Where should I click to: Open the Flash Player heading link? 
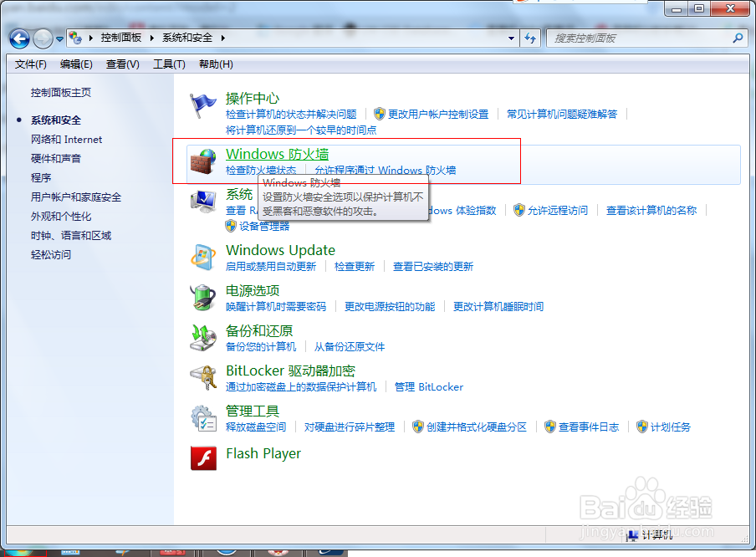[263, 453]
